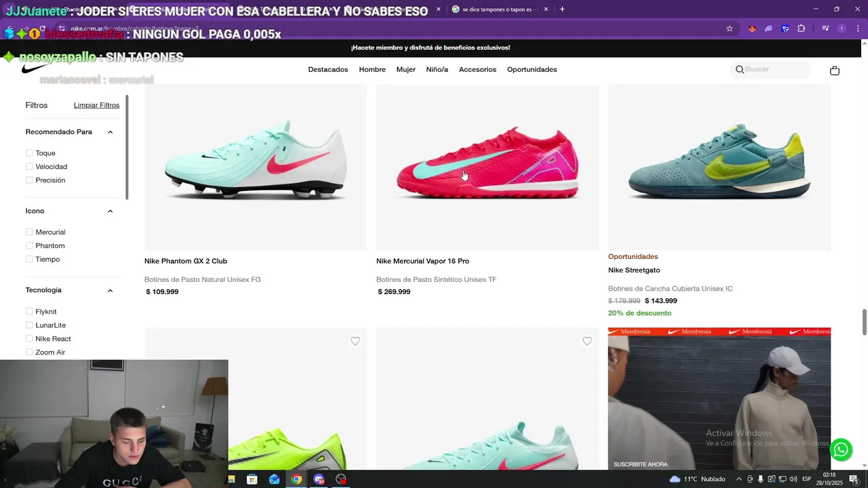This screenshot has width=868, height=488.
Task: Open the Destacados menu
Action: [x=328, y=70]
